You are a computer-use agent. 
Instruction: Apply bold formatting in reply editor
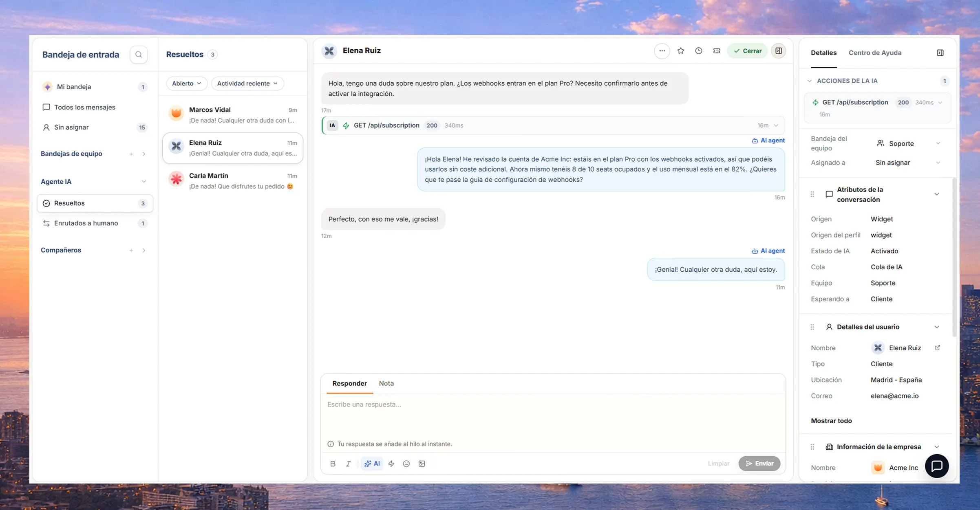click(333, 464)
